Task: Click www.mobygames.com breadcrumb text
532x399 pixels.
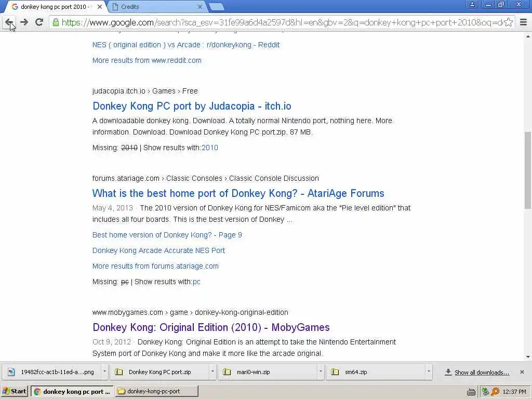Action: 128,312
